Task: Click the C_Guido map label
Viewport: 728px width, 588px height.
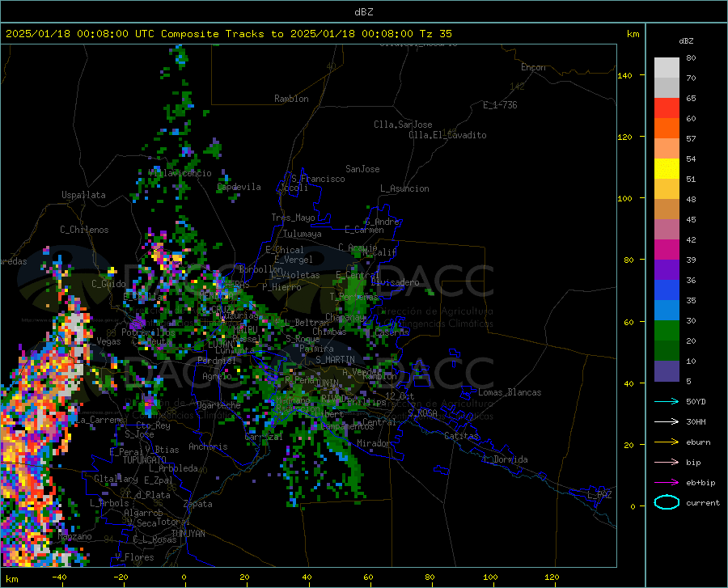Action: click(x=108, y=284)
